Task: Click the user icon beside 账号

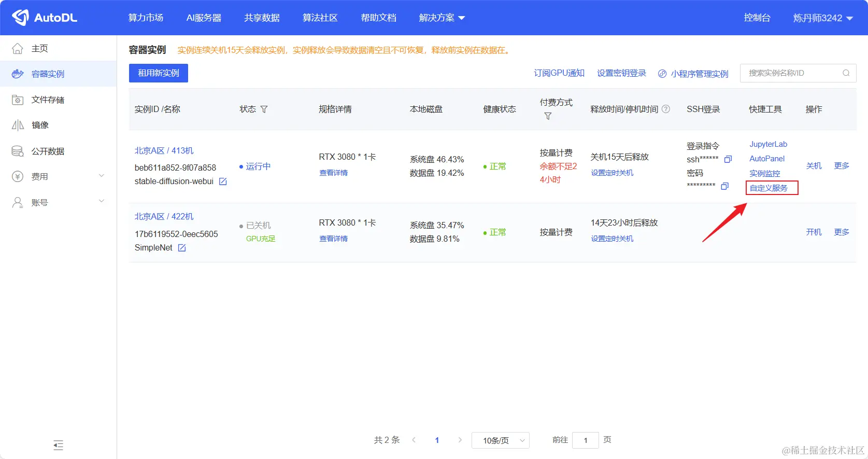Action: click(x=18, y=202)
